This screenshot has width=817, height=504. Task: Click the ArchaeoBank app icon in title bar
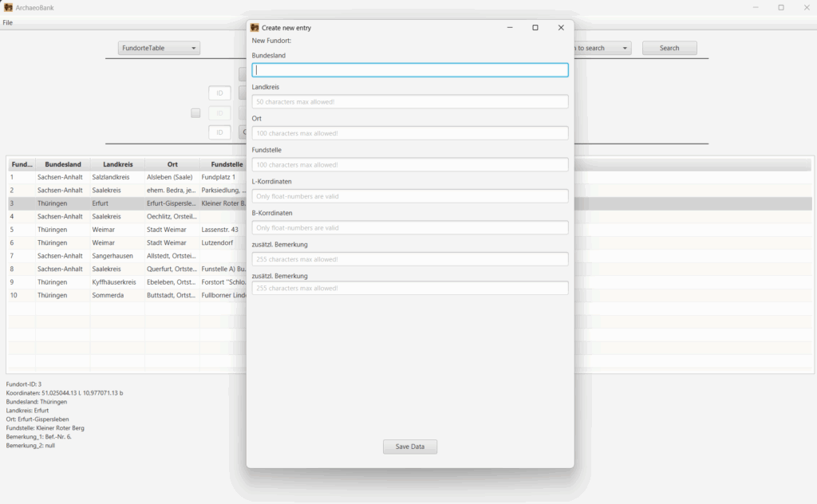click(x=9, y=7)
